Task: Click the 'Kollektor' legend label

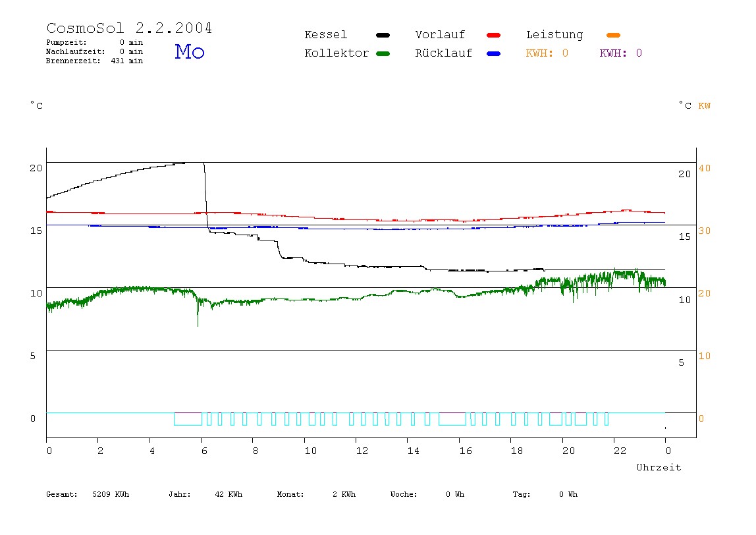Action: [x=337, y=53]
